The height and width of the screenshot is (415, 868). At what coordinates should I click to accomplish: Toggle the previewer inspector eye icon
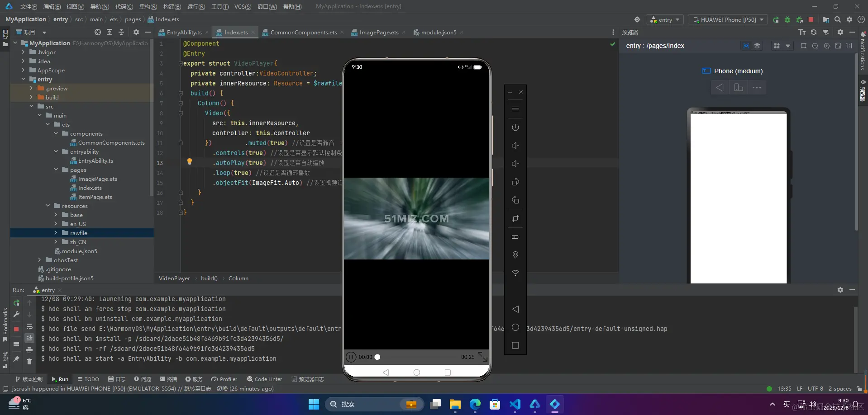click(x=746, y=46)
